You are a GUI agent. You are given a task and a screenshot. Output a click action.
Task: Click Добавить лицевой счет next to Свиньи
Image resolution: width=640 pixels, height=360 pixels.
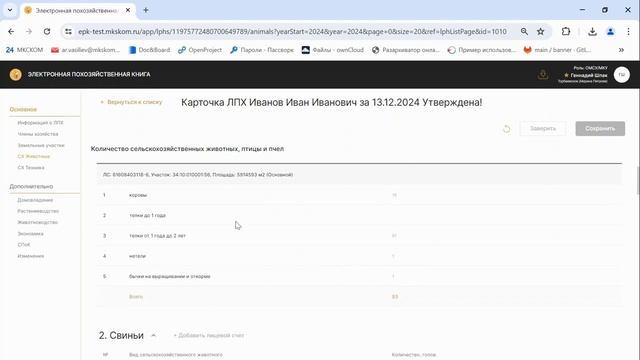point(209,336)
